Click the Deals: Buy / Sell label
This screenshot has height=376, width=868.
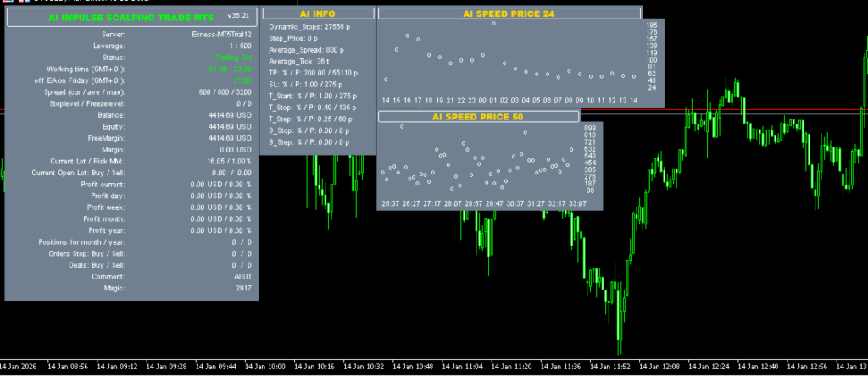pos(95,265)
